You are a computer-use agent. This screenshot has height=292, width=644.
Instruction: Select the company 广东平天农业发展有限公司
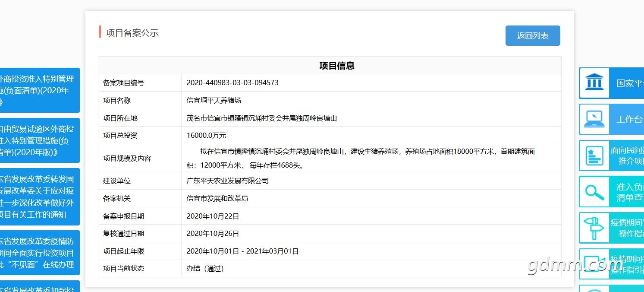[227, 181]
